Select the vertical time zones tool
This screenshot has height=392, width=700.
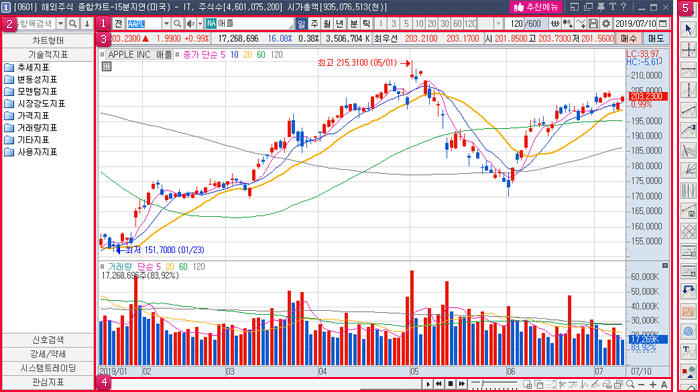tap(688, 191)
